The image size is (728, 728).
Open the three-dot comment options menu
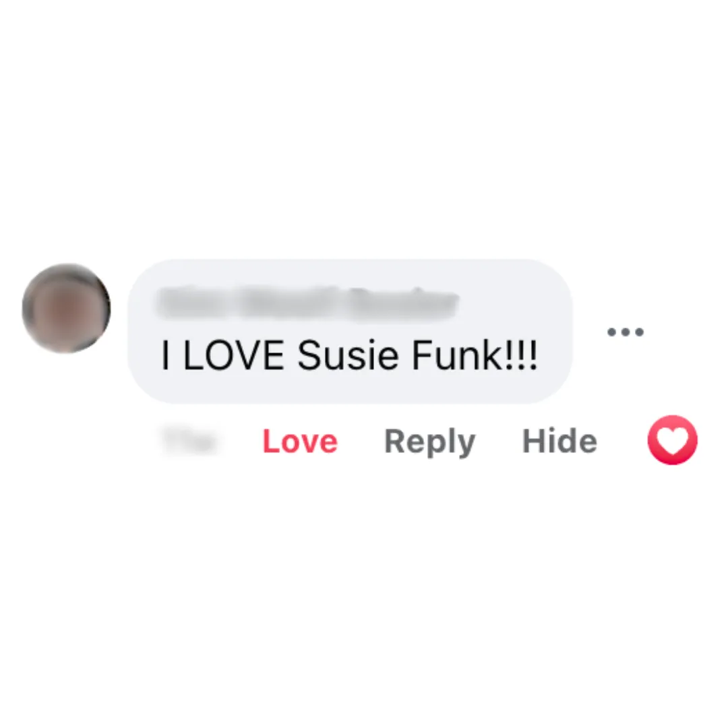tap(626, 332)
